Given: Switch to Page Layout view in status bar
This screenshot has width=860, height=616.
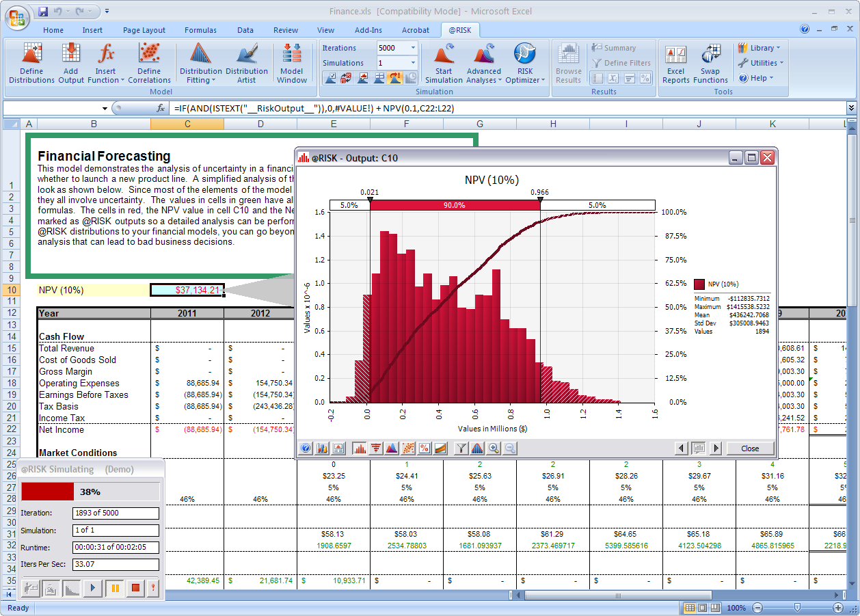Looking at the screenshot, I should (703, 608).
